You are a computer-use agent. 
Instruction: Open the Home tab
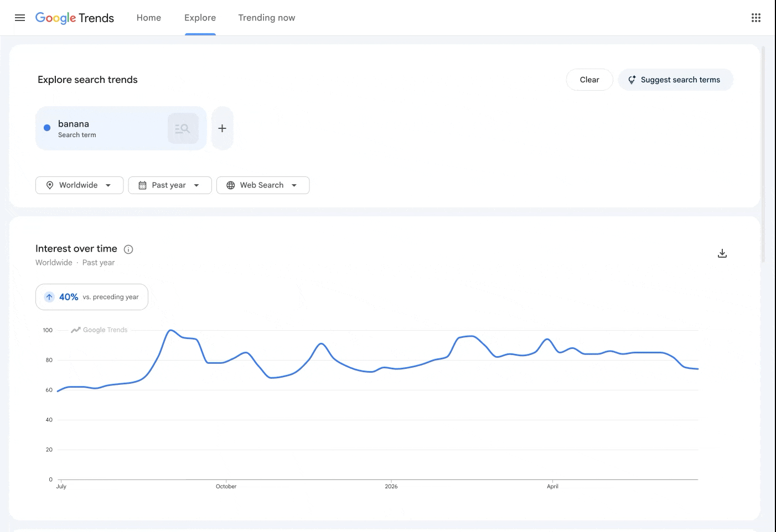[149, 18]
